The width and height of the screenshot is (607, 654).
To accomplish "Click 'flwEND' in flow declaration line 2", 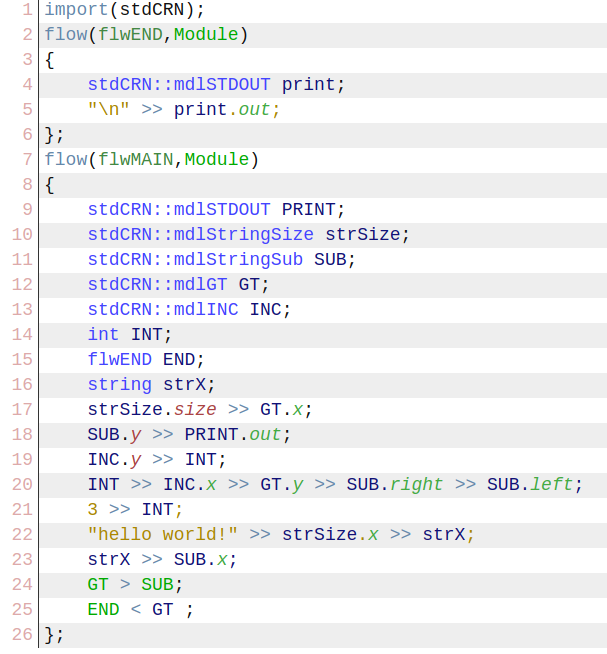I will [130, 35].
